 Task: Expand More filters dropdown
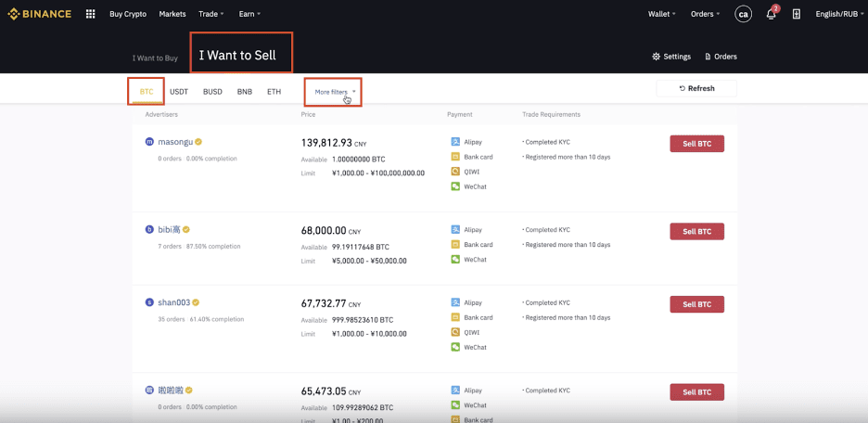pyautogui.click(x=335, y=92)
